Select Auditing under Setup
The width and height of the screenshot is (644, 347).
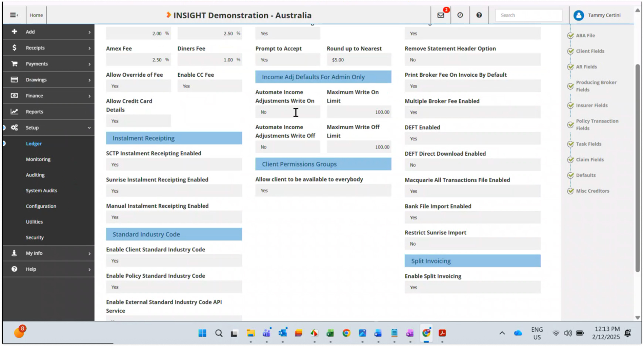[35, 175]
